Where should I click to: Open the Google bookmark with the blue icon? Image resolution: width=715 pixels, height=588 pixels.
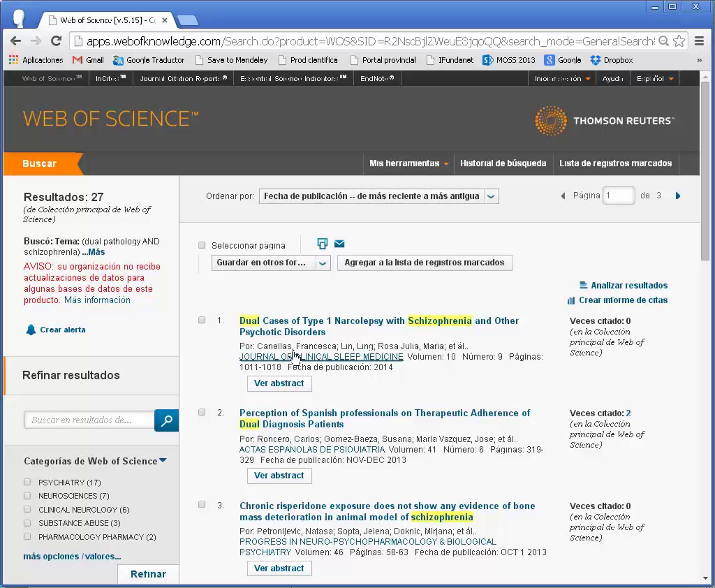point(563,60)
